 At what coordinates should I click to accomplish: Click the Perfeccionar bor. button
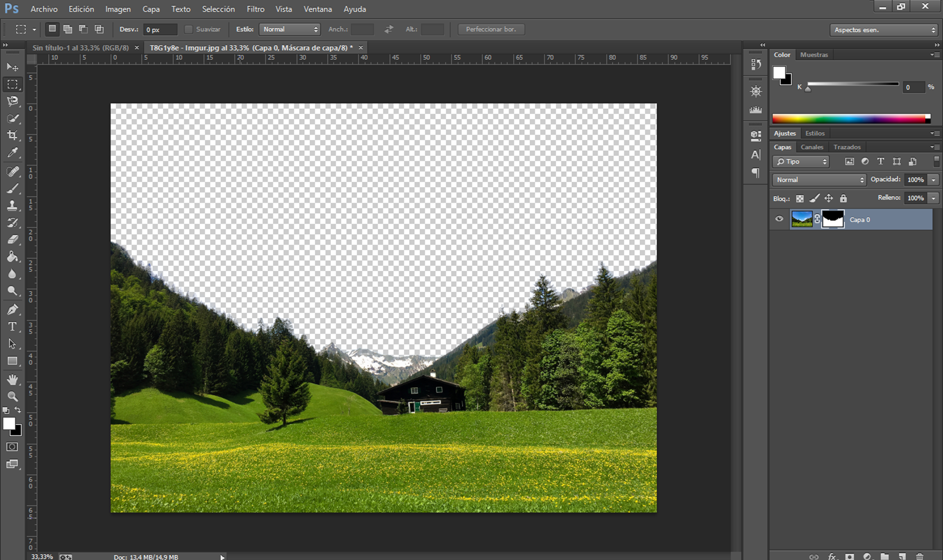coord(491,29)
